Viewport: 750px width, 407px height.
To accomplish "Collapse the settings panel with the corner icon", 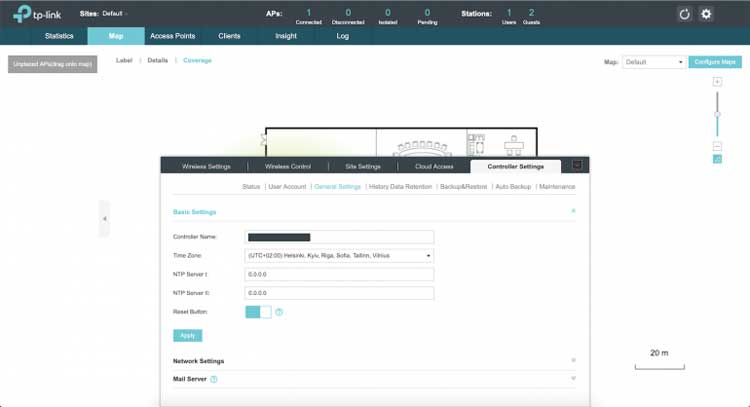I will coord(577,165).
